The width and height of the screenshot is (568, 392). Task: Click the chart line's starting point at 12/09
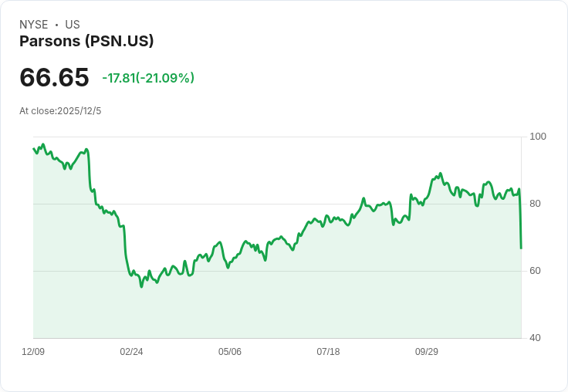point(34,148)
